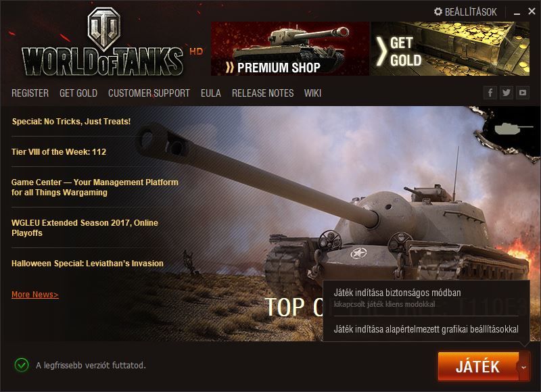Open the Facebook social icon
This screenshot has height=392, width=541.
tap(490, 93)
